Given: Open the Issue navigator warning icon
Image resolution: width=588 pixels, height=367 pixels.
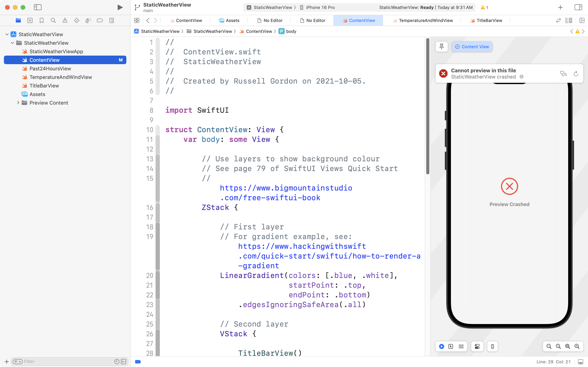Looking at the screenshot, I should tap(65, 21).
